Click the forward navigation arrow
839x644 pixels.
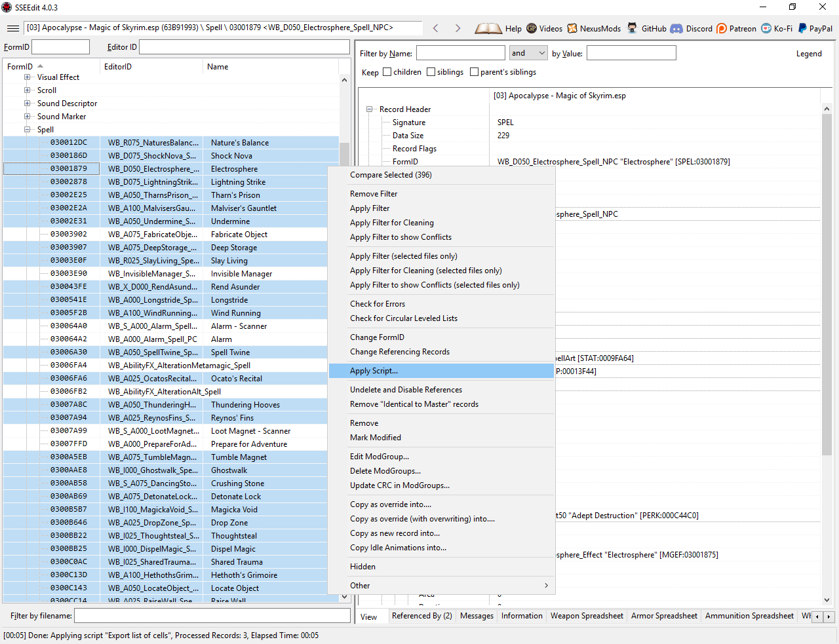click(458, 28)
